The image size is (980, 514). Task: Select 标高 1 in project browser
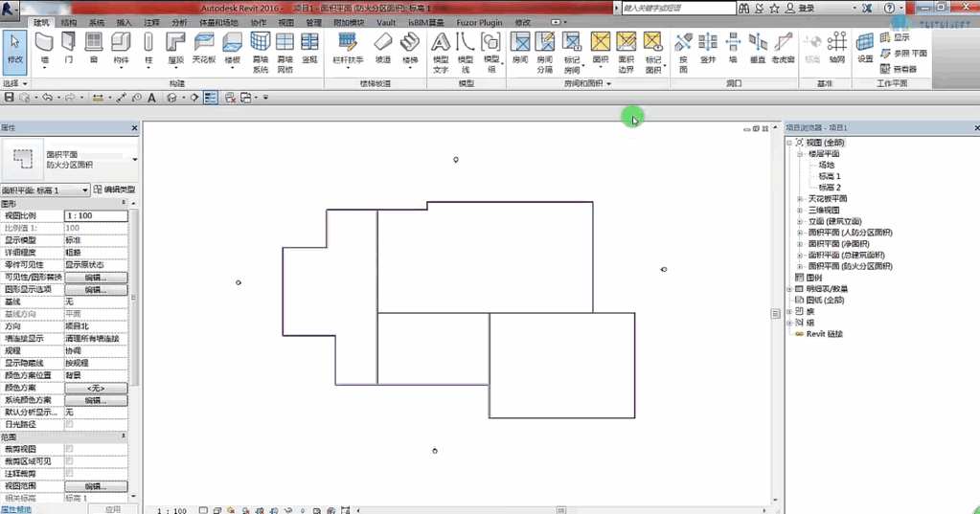pyautogui.click(x=830, y=176)
